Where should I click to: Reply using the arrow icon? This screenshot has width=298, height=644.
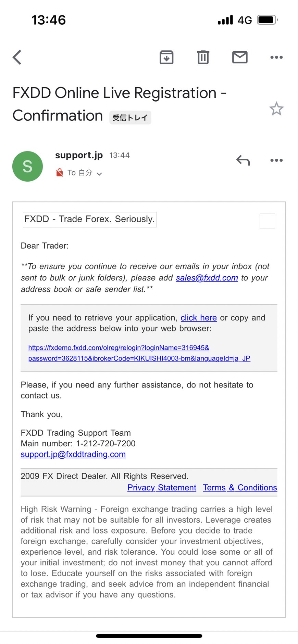(x=243, y=160)
